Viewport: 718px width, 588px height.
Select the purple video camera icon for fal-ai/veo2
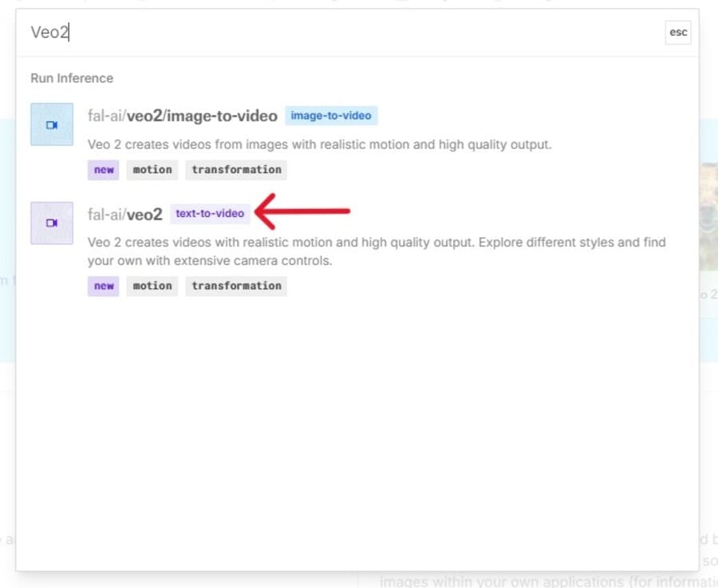coord(52,223)
